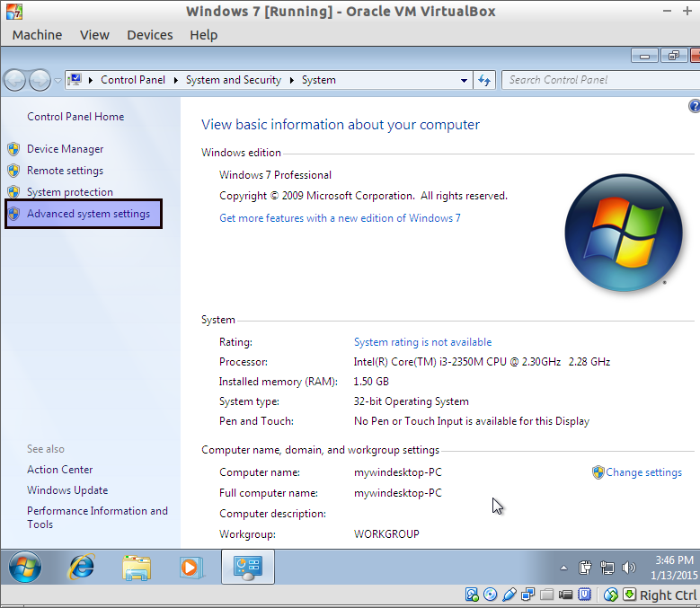Launch Internet Explorer from the taskbar
Image resolution: width=700 pixels, height=608 pixels.
click(81, 567)
